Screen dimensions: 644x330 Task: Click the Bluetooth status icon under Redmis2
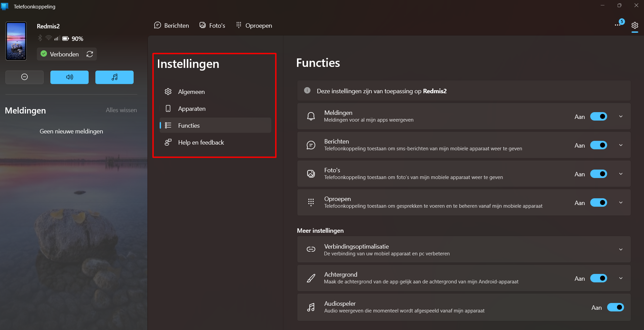tap(40, 38)
